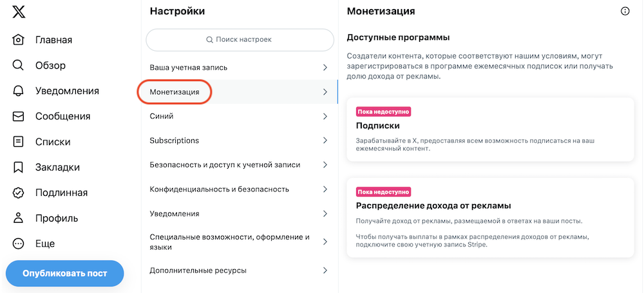Screen dimensions: 644x293
Task: Expand Subscriptions settings chevron
Action: click(325, 140)
